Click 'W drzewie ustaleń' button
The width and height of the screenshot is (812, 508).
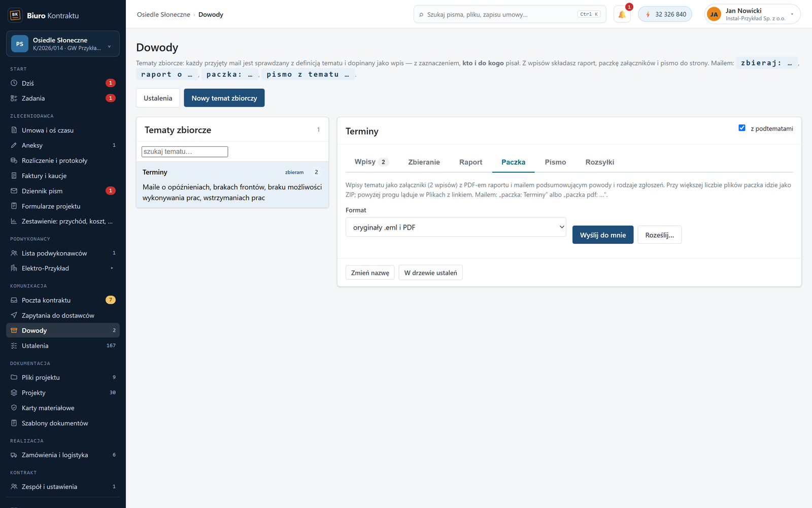tap(430, 273)
